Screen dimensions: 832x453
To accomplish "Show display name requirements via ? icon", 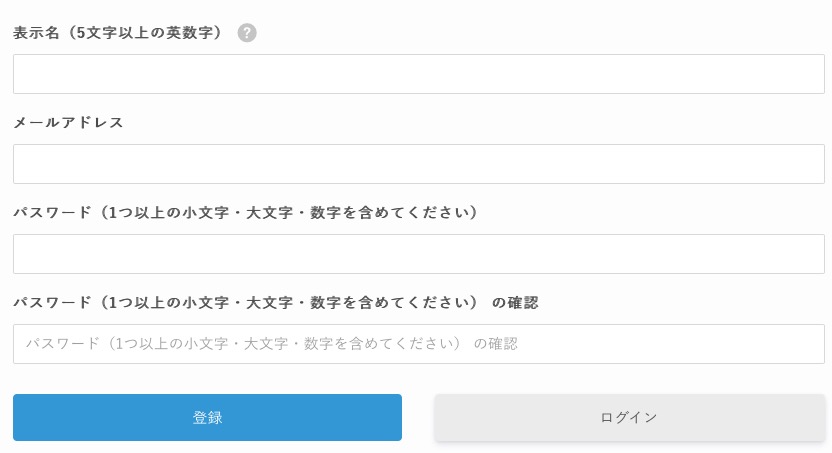I will pyautogui.click(x=247, y=33).
